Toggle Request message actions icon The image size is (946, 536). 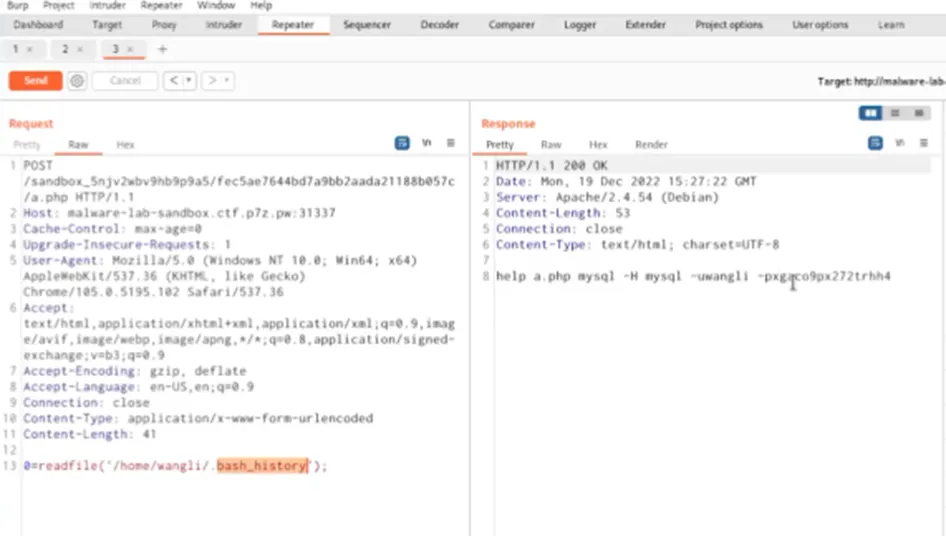point(402,143)
